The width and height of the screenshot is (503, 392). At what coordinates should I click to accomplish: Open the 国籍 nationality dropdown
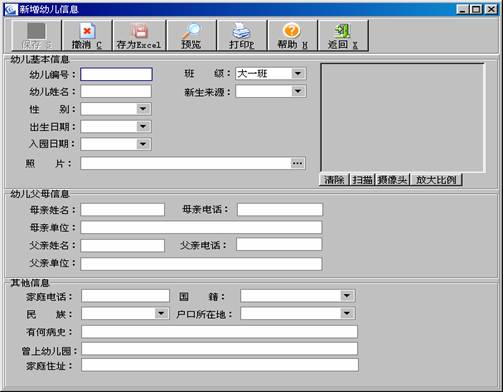click(347, 296)
